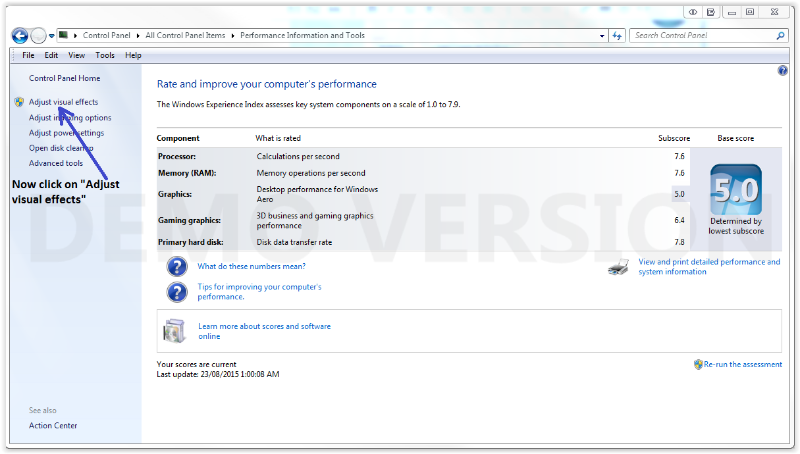The image size is (800, 454).
Task: Click Performance Information and Tools breadcrumb
Action: tap(303, 35)
